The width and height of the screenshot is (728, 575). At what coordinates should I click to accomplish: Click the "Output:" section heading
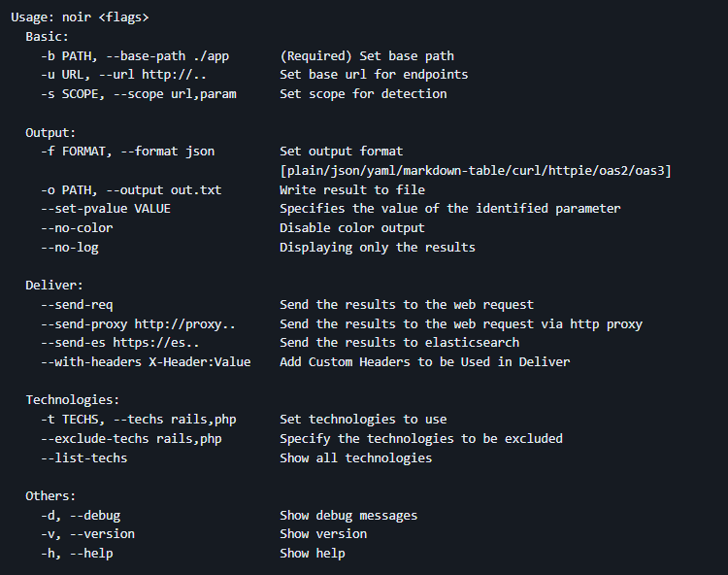coord(50,132)
